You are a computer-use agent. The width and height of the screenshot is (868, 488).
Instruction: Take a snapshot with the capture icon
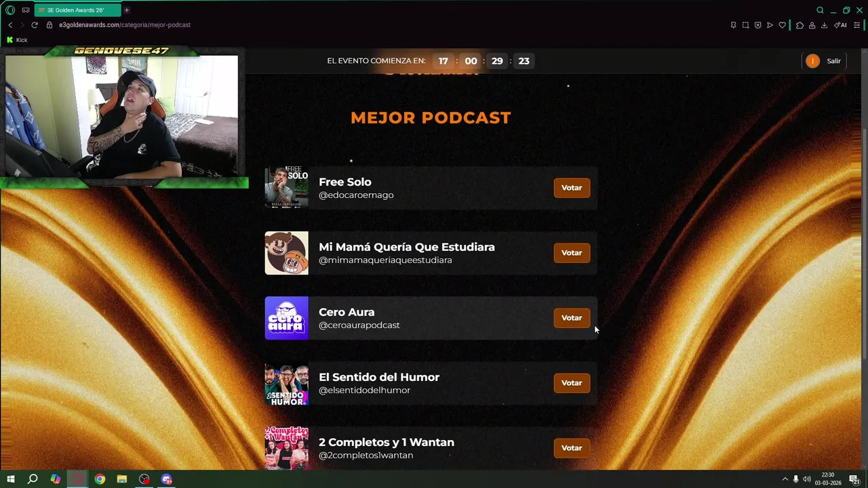coord(745,25)
